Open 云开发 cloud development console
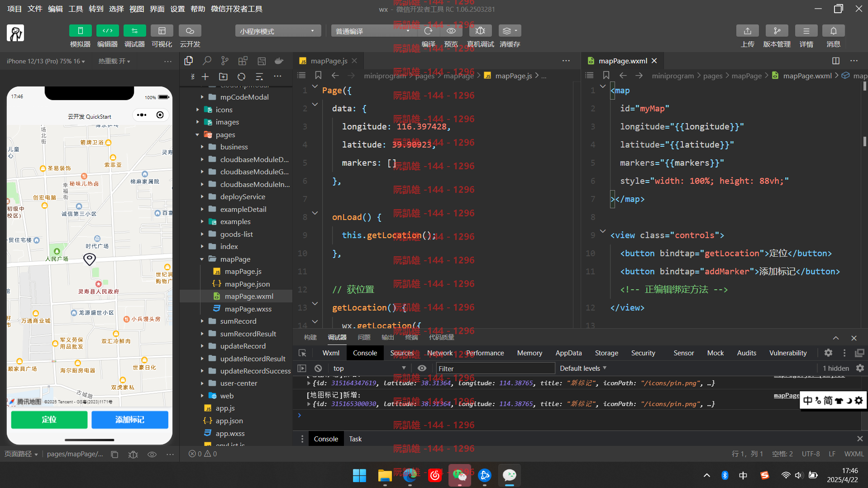The width and height of the screenshot is (868, 488). [x=190, y=31]
